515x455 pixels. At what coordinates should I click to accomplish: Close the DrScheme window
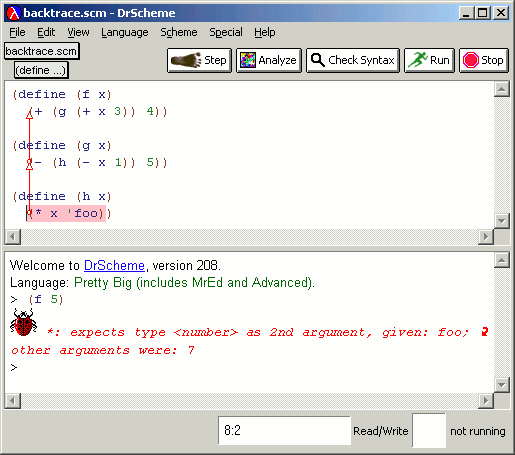tap(501, 13)
